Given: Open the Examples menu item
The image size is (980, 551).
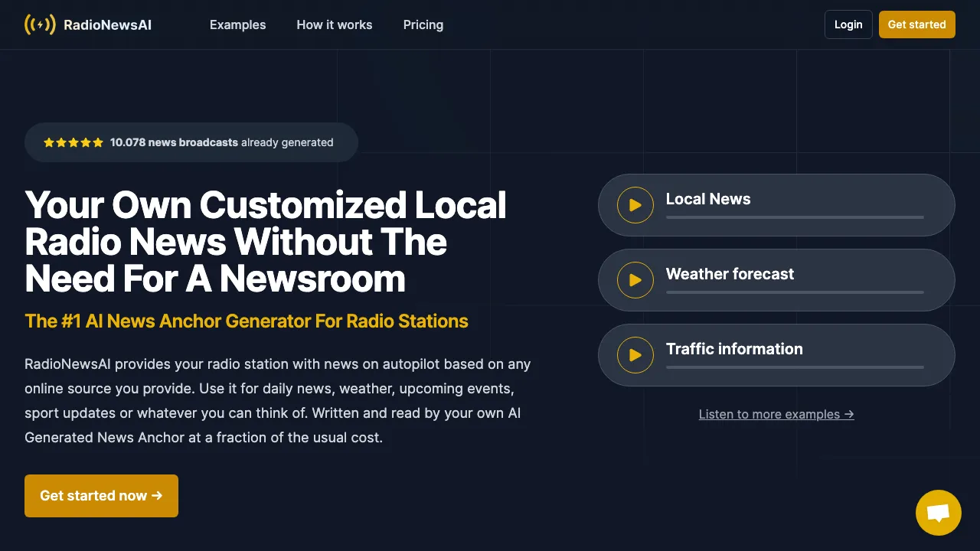Looking at the screenshot, I should click(238, 24).
